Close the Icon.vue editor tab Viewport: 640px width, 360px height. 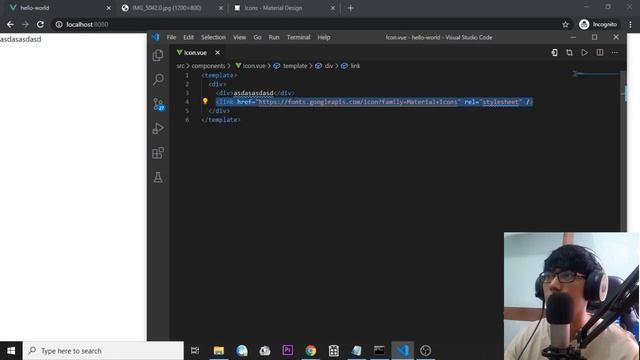click(x=218, y=53)
